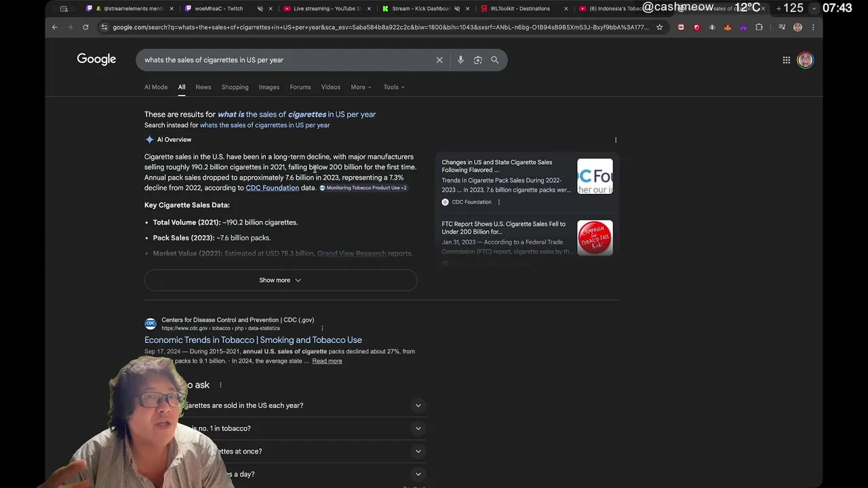
Task: Click the Google logo
Action: [96, 60]
